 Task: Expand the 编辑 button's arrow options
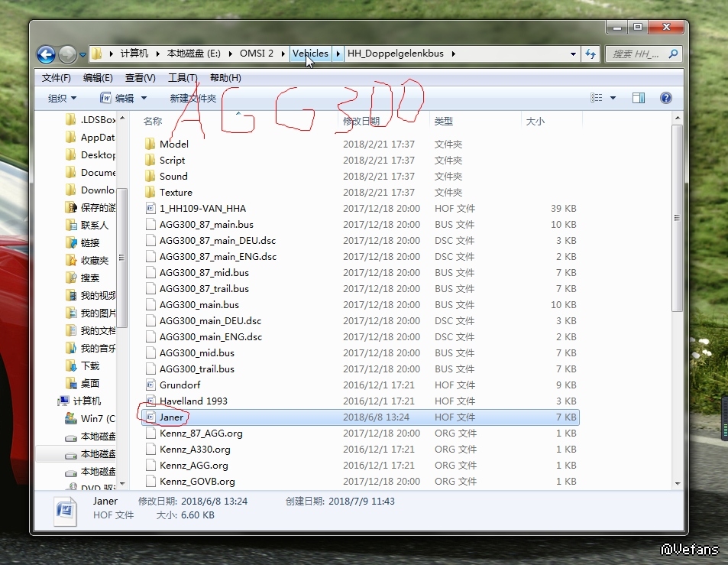click(x=144, y=98)
